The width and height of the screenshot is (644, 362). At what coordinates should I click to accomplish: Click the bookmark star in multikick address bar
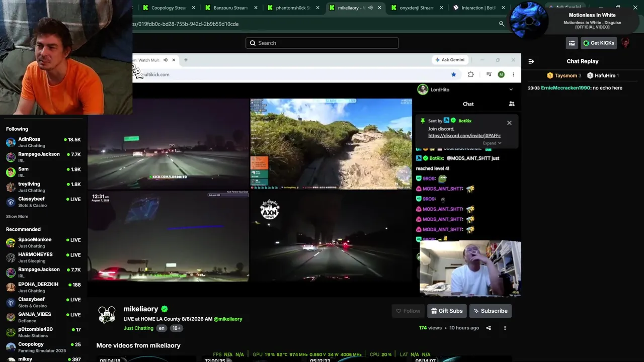[x=453, y=74]
